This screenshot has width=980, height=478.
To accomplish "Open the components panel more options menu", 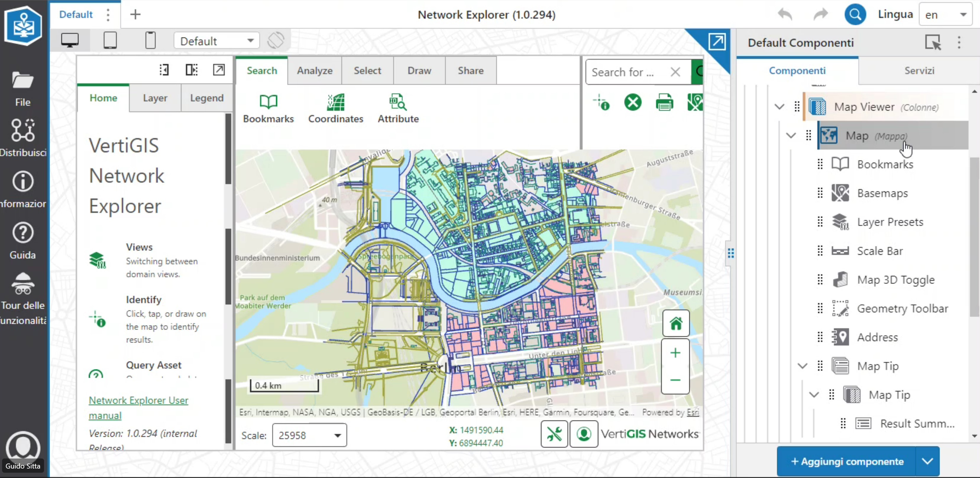I will 959,42.
